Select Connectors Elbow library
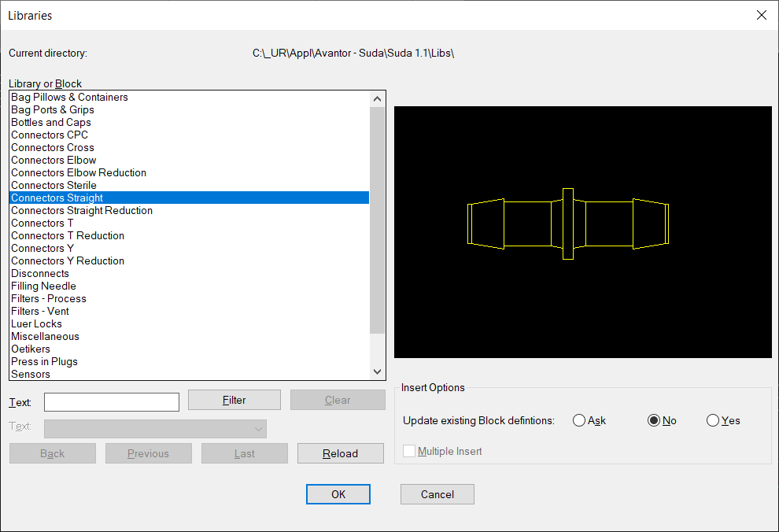Viewport: 779px width, 532px height. coord(190,160)
